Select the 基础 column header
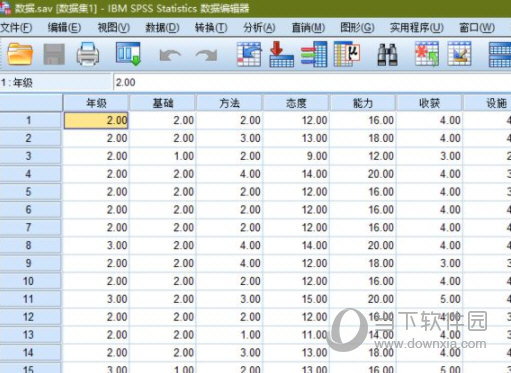 click(x=163, y=103)
